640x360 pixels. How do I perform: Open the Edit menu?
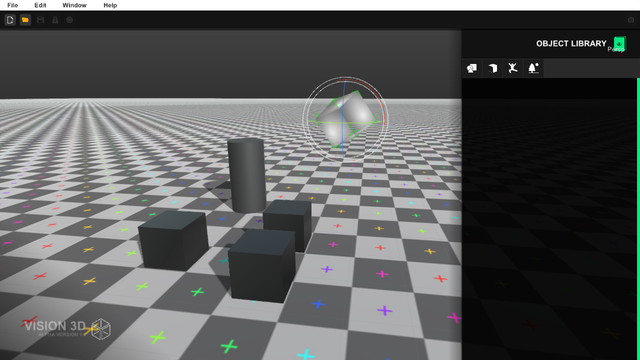click(x=40, y=5)
